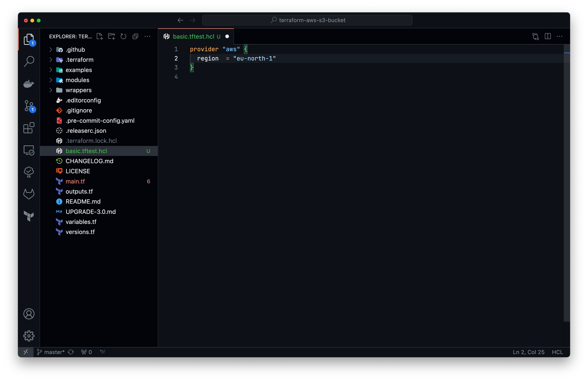Open the Remote Explorer icon
Viewport: 588px width, 381px height.
click(x=29, y=150)
